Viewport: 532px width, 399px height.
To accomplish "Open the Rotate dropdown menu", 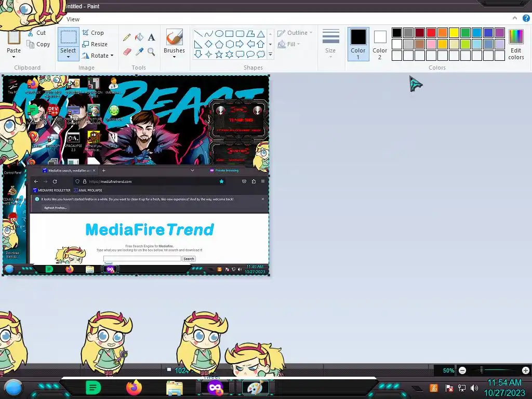I will [98, 56].
